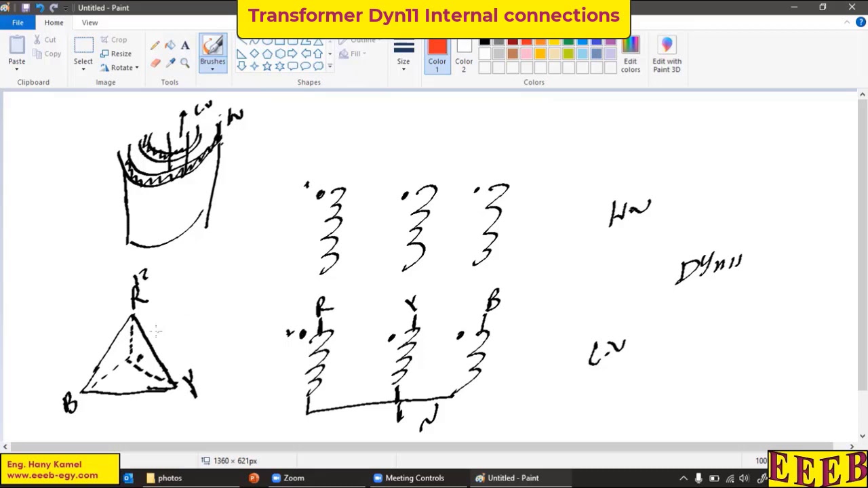Click the Paste clipboard icon
Image resolution: width=868 pixels, height=488 pixels.
[17, 46]
